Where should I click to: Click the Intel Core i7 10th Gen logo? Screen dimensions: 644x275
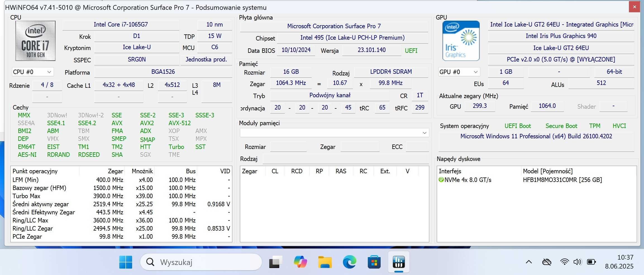point(35,41)
